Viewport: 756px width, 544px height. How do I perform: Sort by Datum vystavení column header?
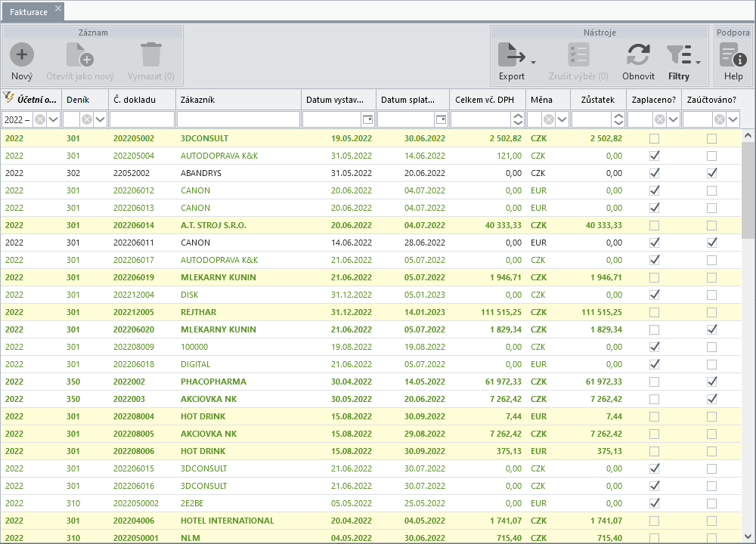(339, 100)
